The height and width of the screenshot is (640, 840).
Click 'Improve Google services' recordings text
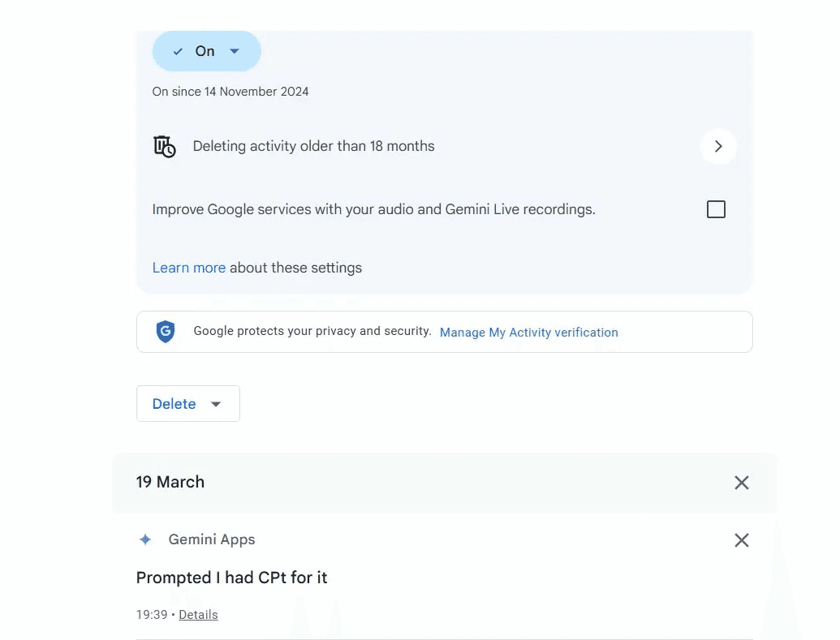(374, 209)
